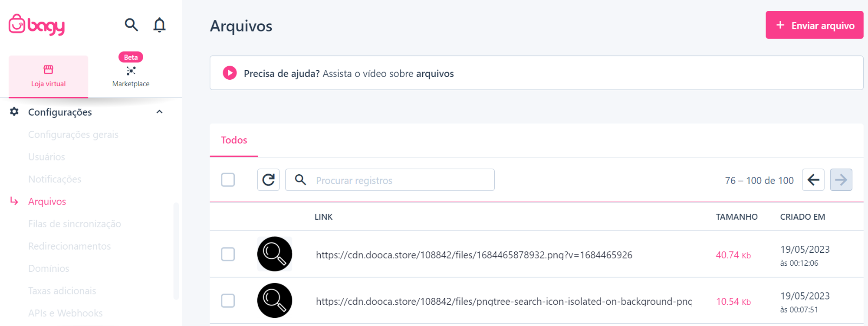The width and height of the screenshot is (868, 326).
Task: Click the Enviar arquivo button
Action: pos(814,25)
